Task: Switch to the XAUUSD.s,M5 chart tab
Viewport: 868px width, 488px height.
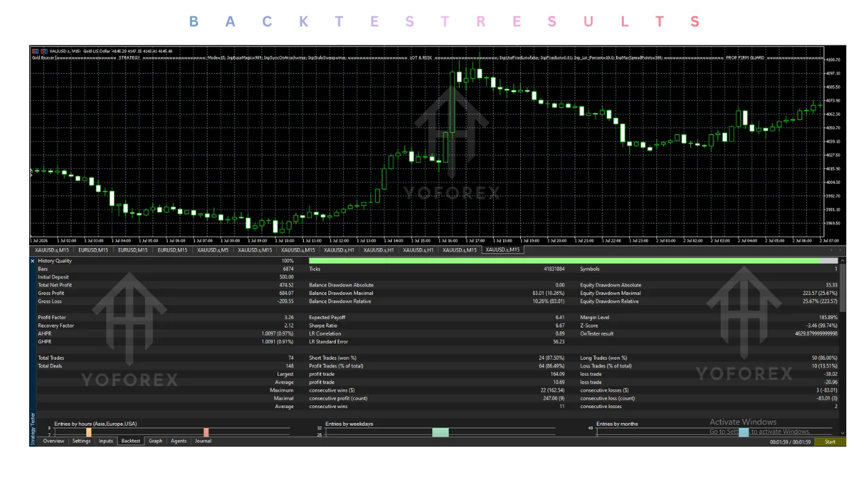Action: coord(213,250)
